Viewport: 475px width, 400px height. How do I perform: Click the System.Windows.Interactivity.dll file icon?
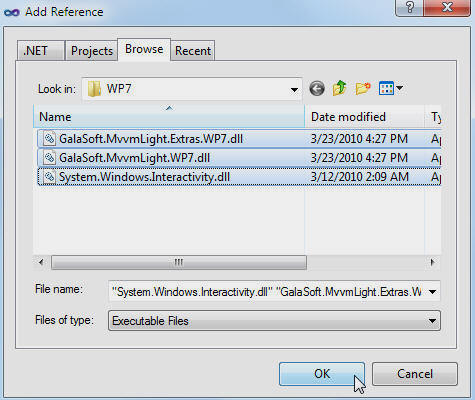[49, 177]
